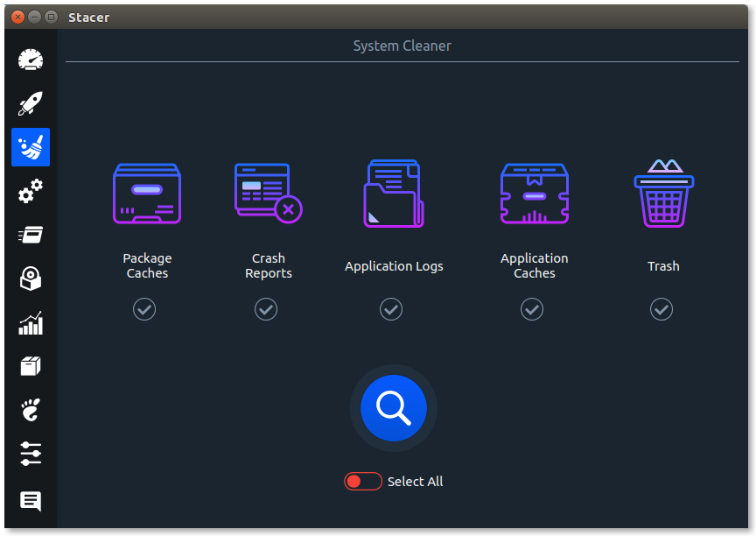Click the Trash label

click(663, 266)
